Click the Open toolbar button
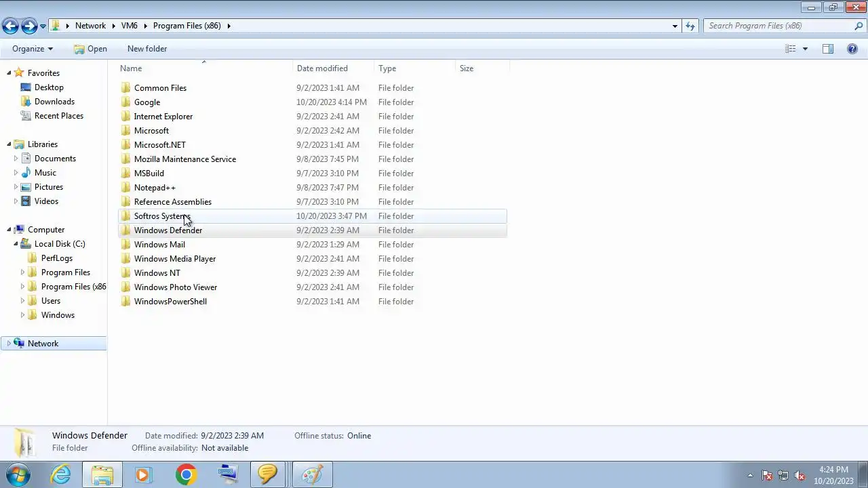The height and width of the screenshot is (488, 868). coord(90,49)
